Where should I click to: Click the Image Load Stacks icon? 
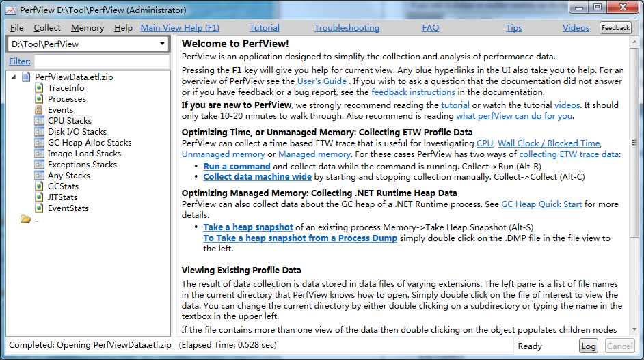click(39, 154)
